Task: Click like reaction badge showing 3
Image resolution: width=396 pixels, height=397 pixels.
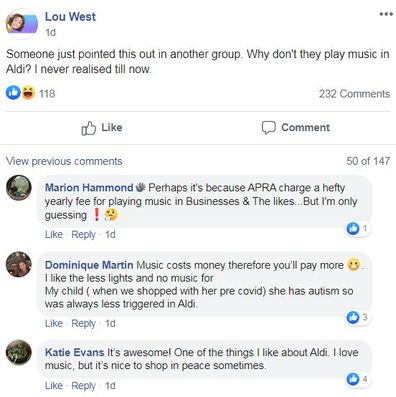Action: 357,317
